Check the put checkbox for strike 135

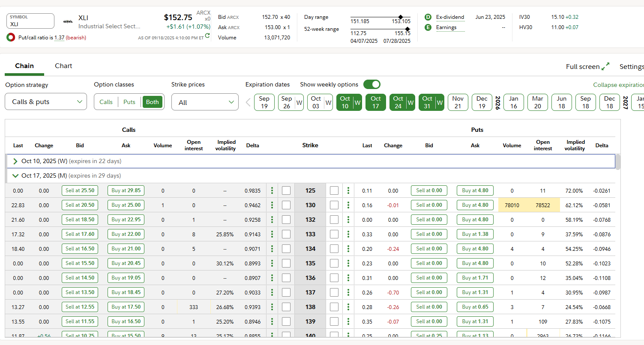pyautogui.click(x=334, y=263)
